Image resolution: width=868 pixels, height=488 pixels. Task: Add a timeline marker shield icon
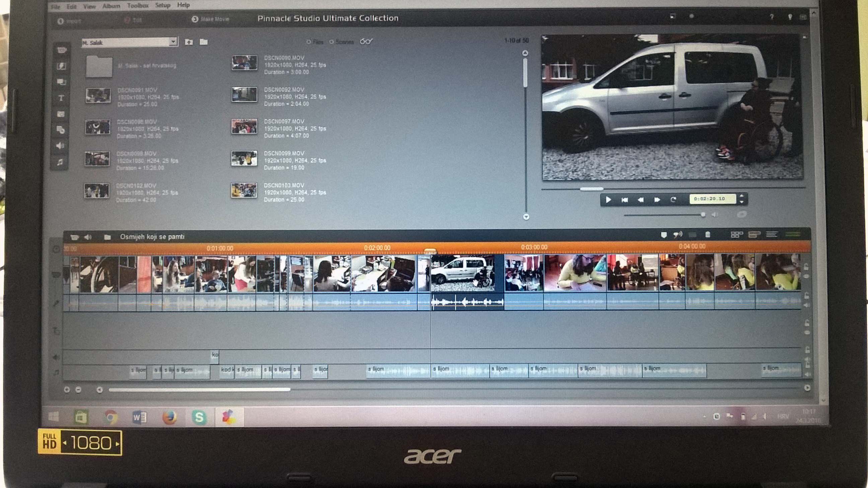(664, 235)
